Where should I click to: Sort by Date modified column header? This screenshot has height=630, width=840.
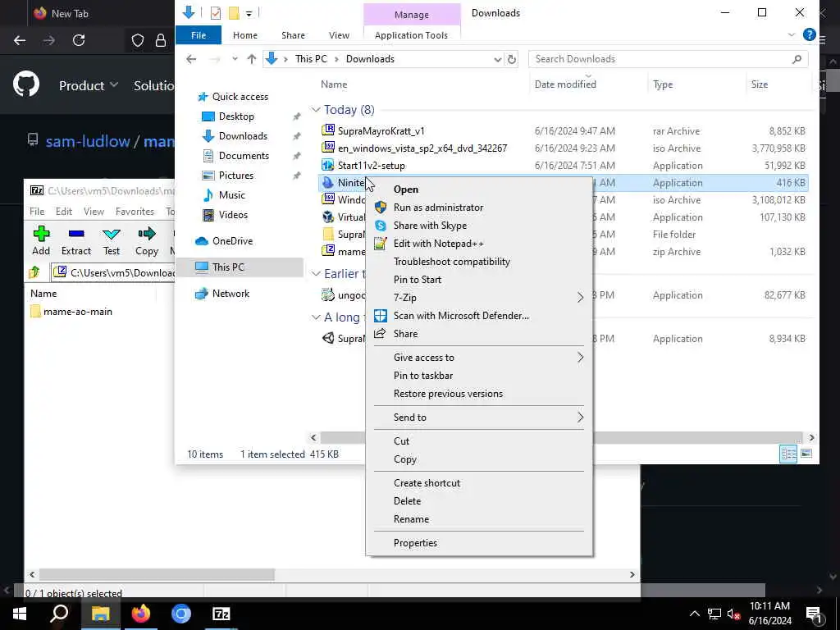(565, 84)
